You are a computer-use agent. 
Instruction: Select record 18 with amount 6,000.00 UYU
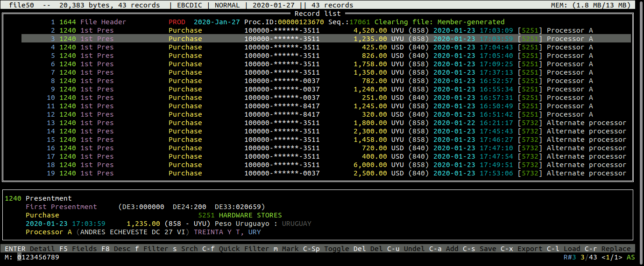pyautogui.click(x=280, y=165)
